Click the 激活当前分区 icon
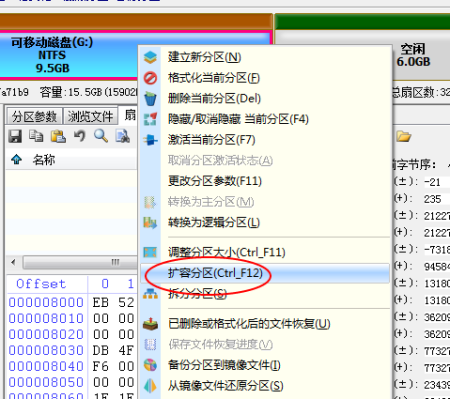 150,140
